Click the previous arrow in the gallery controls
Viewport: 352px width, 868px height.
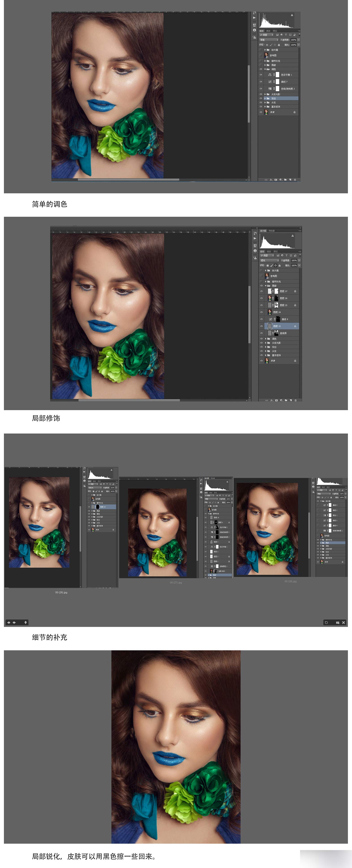9,622
